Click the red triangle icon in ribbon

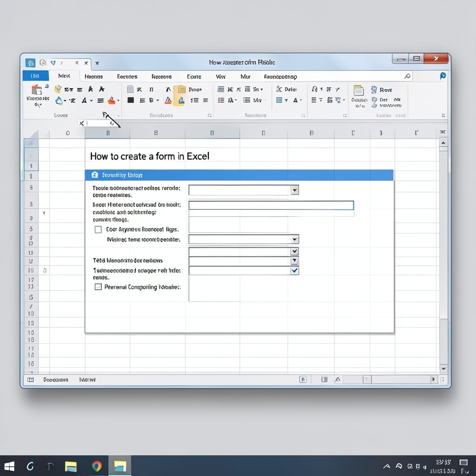point(168,100)
